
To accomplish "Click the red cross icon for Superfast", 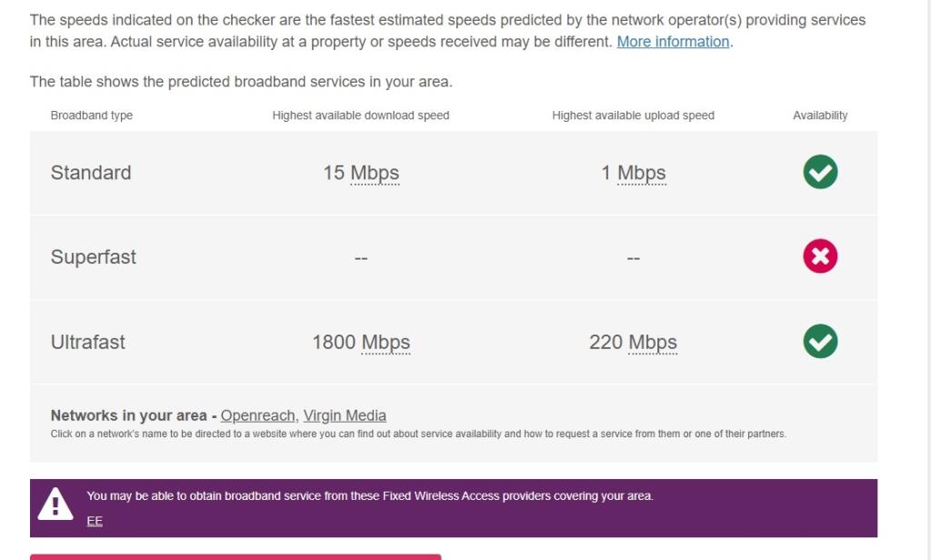I will (x=820, y=256).
